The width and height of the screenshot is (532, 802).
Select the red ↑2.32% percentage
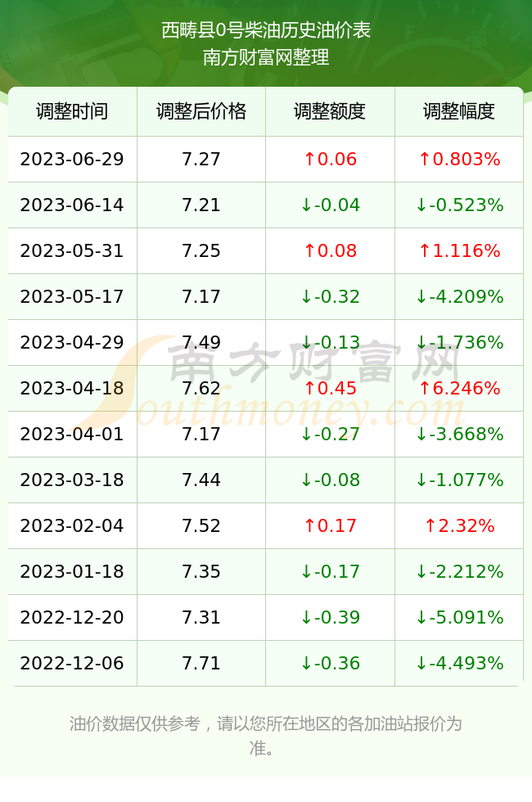[459, 525]
